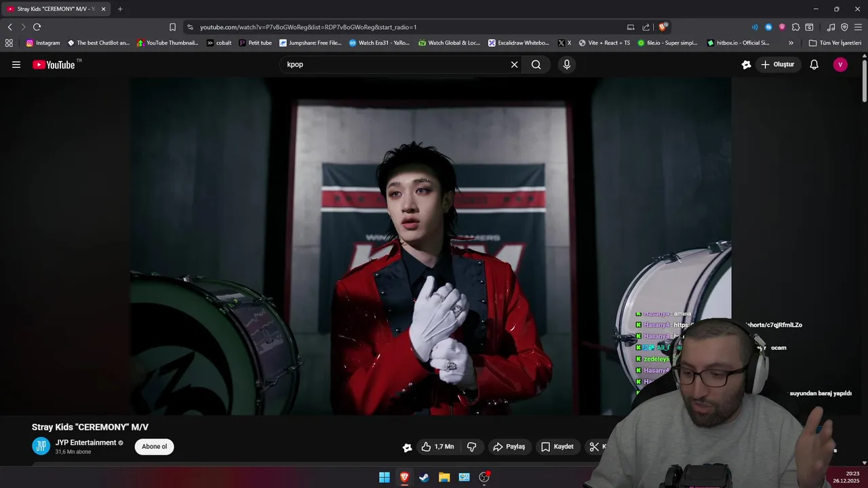Click the share page icon in address bar
Image resolution: width=868 pixels, height=488 pixels.
(x=646, y=27)
